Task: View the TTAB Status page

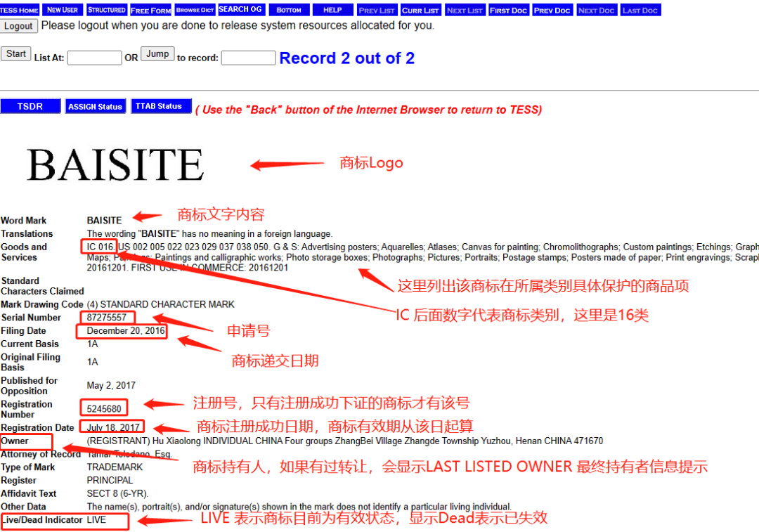Action: click(x=159, y=106)
